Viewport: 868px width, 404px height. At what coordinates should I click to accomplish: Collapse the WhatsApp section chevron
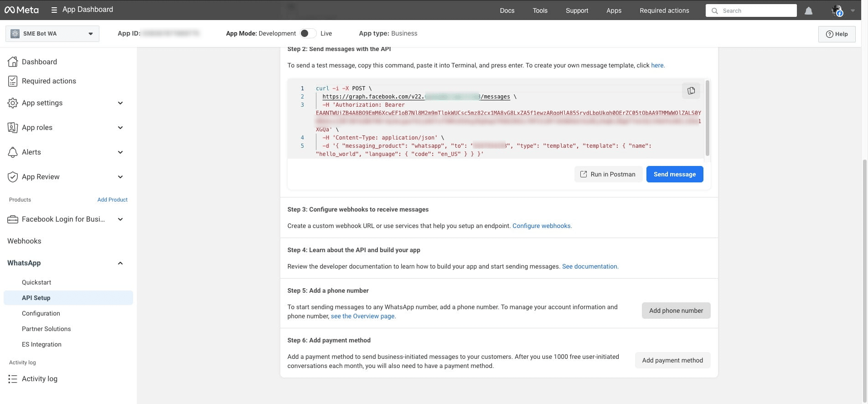(120, 263)
